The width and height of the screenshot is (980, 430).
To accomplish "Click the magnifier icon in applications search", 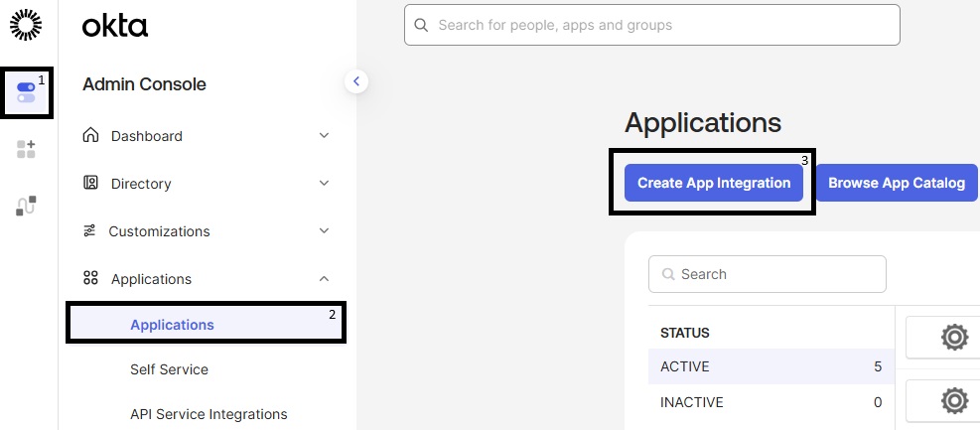I will 667,274.
